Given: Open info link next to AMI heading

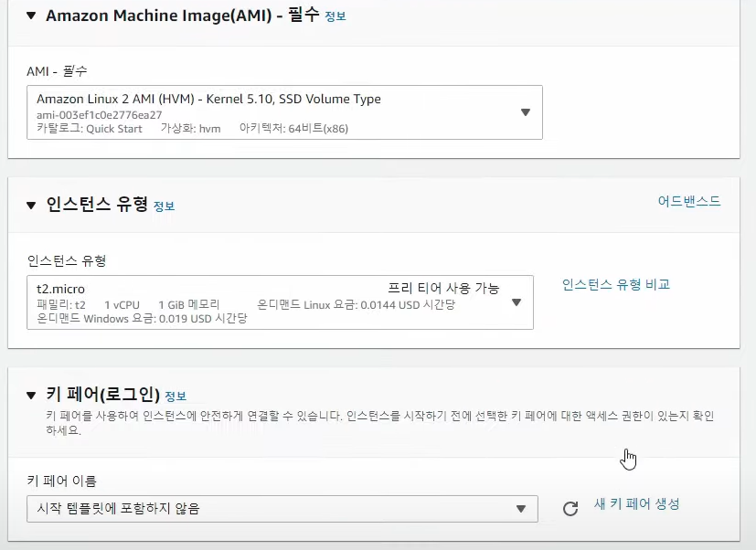Looking at the screenshot, I should pos(335,16).
